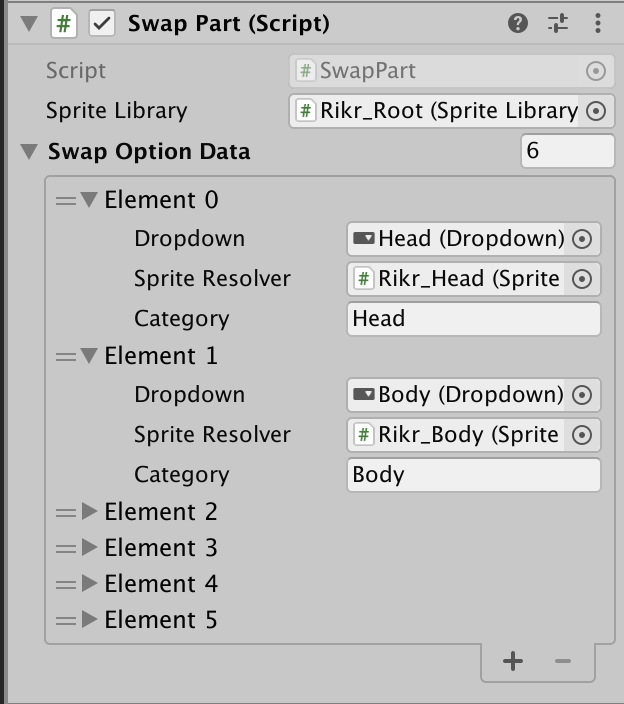Viewport: 624px width, 704px height.
Task: Click the Body category text field
Action: (474, 475)
